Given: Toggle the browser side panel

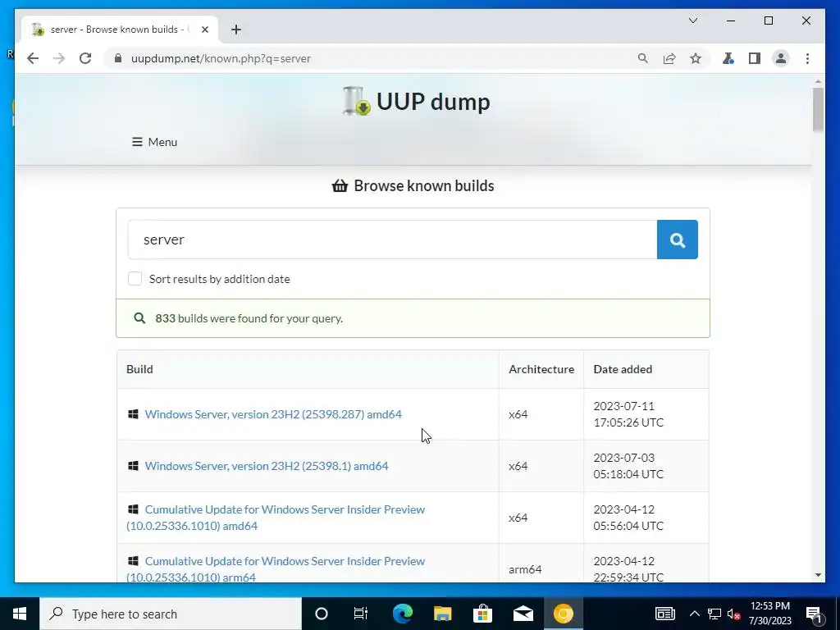Looking at the screenshot, I should click(755, 58).
